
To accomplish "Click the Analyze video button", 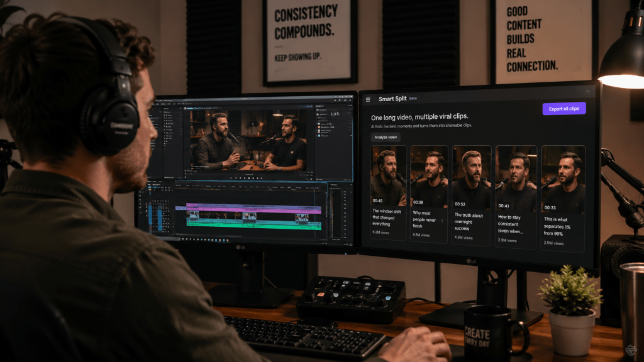I will coord(386,137).
